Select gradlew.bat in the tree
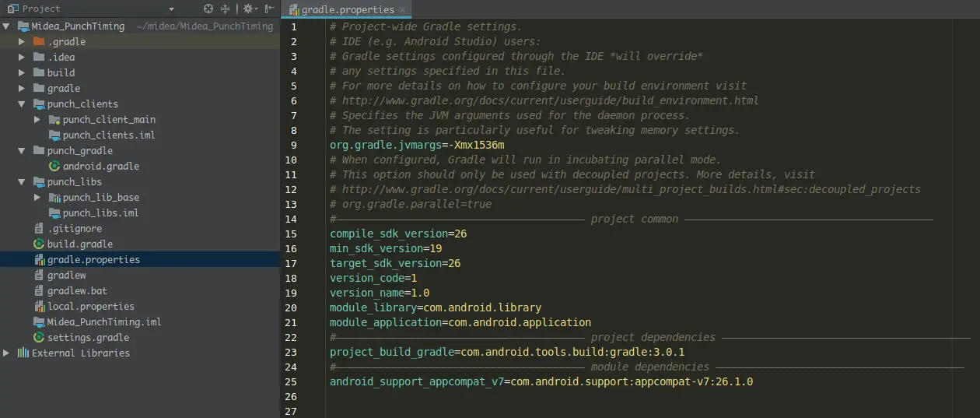The width and height of the screenshot is (980, 418). (x=77, y=290)
